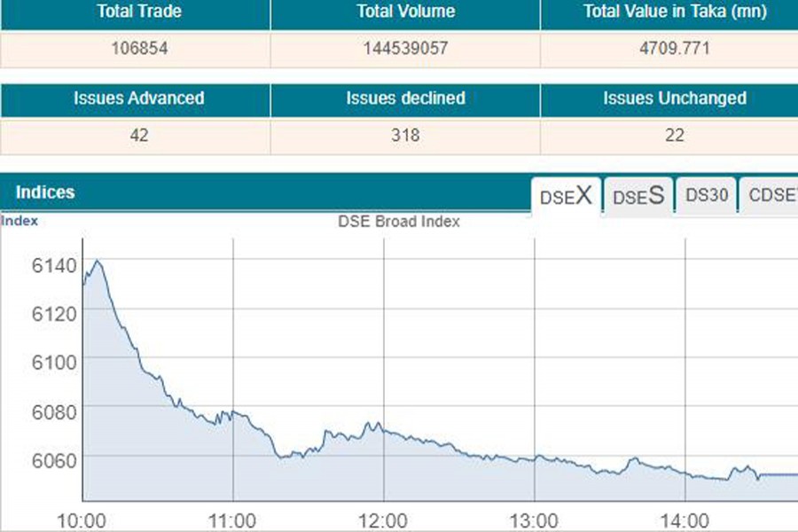Viewport: 798px width, 532px height.
Task: Click the advanced issues count 42
Action: pyautogui.click(x=137, y=136)
